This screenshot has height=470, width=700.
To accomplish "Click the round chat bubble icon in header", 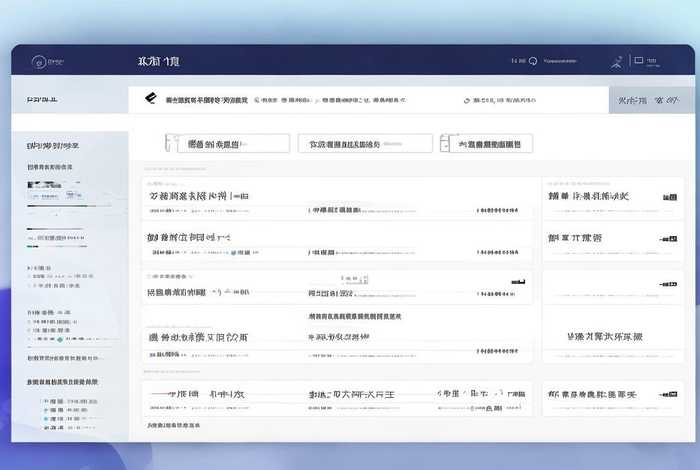I will [533, 61].
